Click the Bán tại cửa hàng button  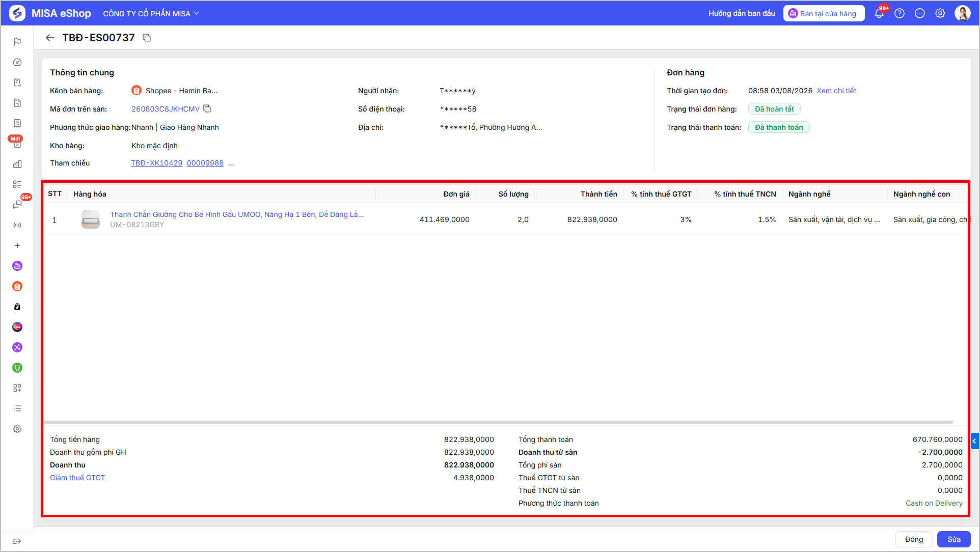824,13
